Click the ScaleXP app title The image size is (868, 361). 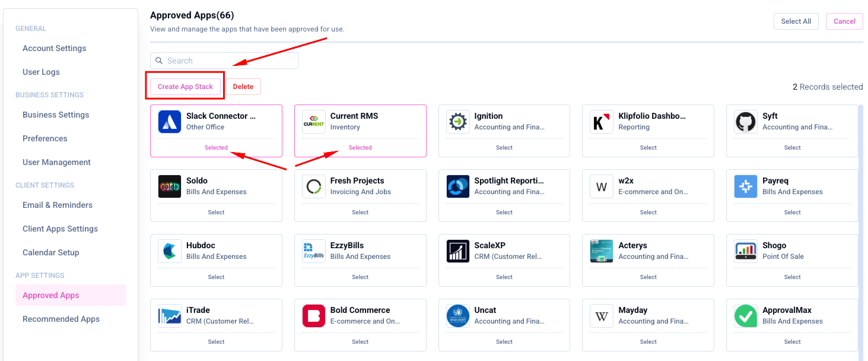click(490, 245)
